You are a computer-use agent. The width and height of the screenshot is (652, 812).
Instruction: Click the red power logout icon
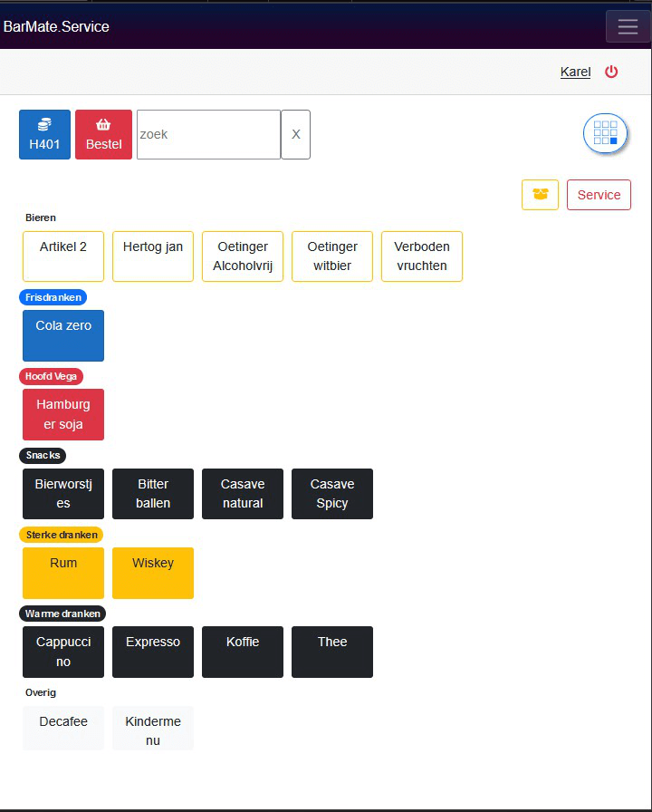point(611,72)
